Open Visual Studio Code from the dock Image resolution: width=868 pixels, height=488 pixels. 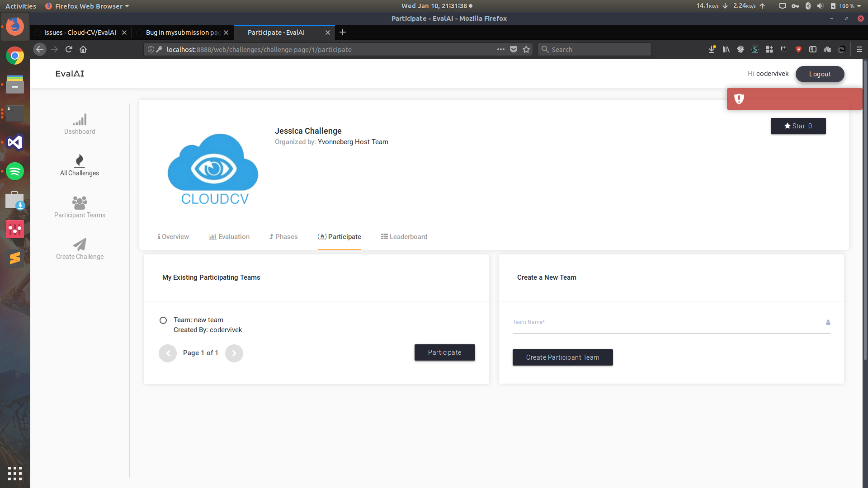pyautogui.click(x=15, y=142)
